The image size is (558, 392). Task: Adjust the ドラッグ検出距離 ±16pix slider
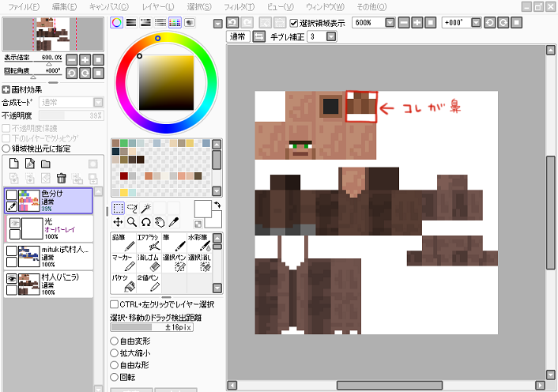click(152, 327)
